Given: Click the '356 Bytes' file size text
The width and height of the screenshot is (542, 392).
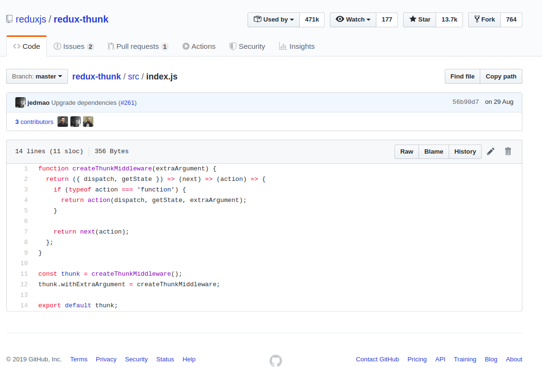Looking at the screenshot, I should pos(112,151).
